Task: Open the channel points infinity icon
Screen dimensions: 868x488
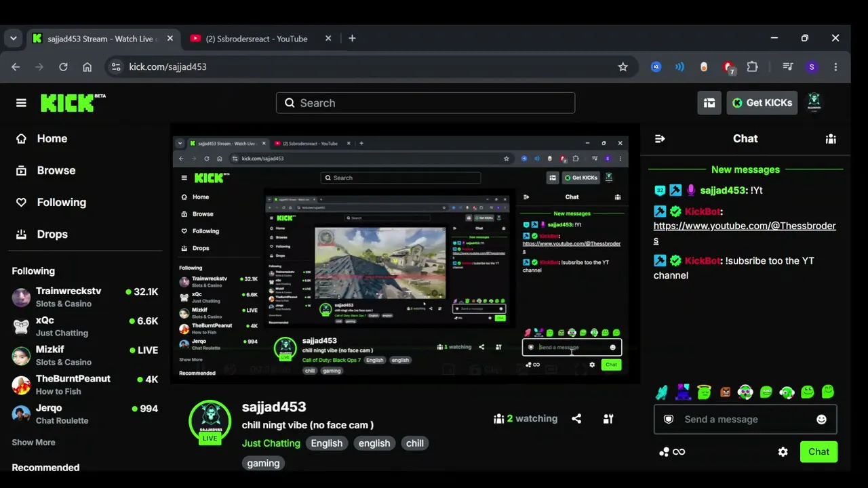Action: pyautogui.click(x=671, y=452)
